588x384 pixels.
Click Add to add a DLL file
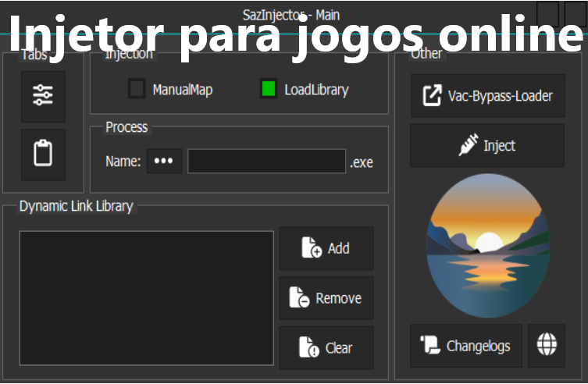(326, 248)
